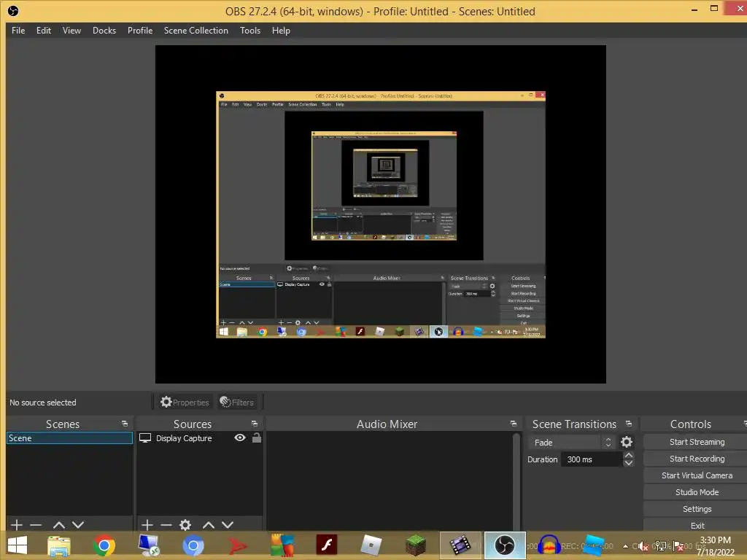The width and height of the screenshot is (747, 560).
Task: Move the scene up in Scenes panel
Action: click(58, 525)
